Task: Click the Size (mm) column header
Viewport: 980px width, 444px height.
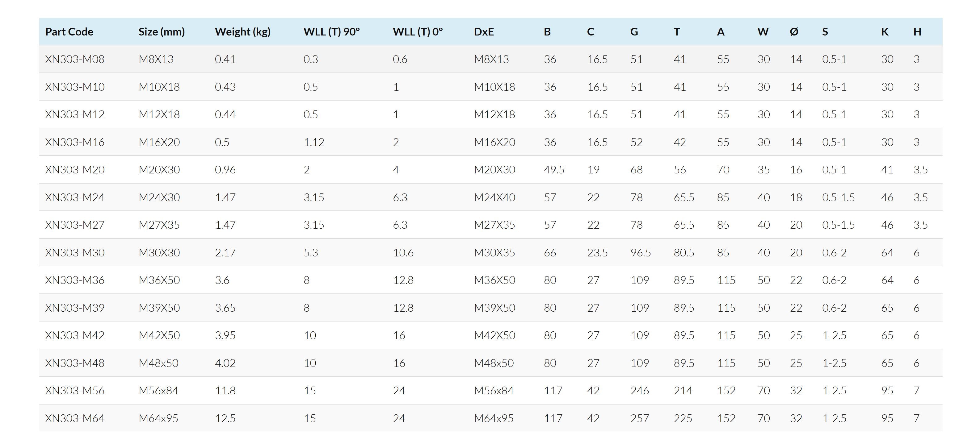Action: coord(161,31)
